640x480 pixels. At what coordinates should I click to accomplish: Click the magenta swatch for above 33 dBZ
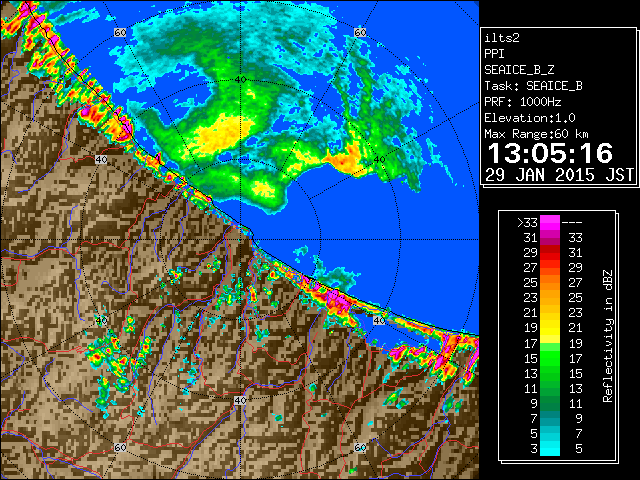click(550, 222)
